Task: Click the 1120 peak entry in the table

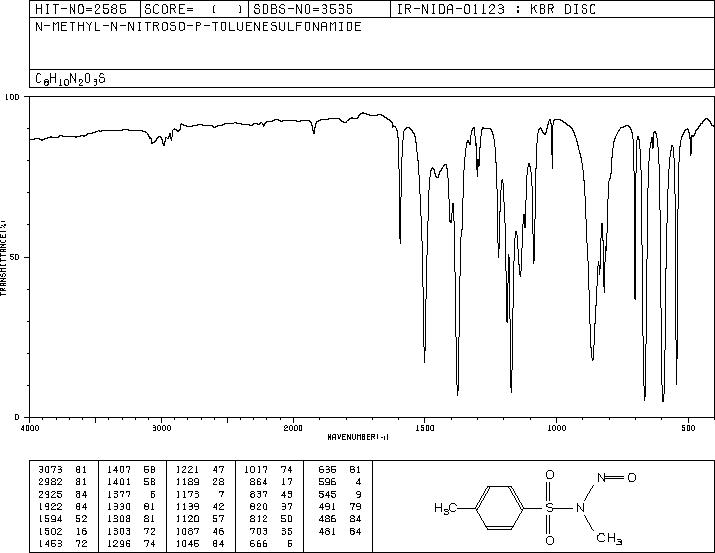Action: point(200,519)
